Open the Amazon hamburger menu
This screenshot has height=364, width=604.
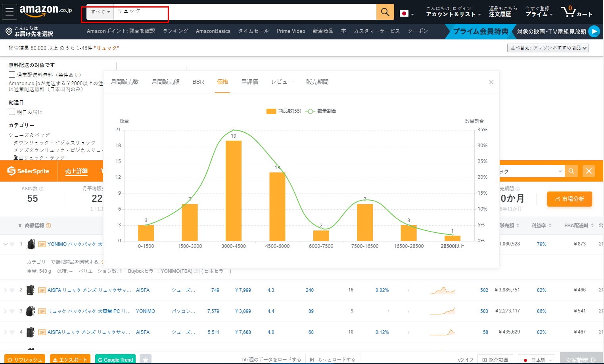[10, 12]
